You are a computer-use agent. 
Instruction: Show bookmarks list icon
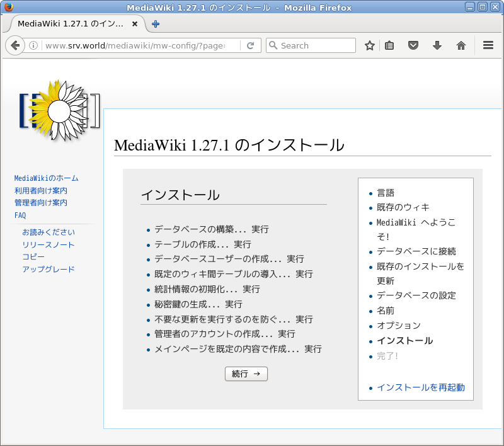tap(389, 45)
